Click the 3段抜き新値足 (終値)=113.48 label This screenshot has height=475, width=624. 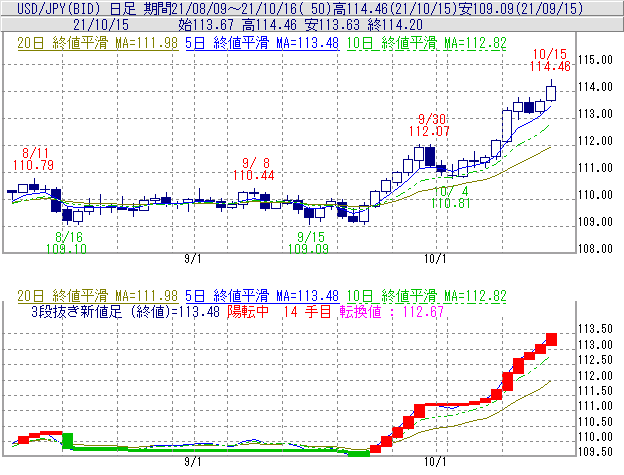click(x=125, y=311)
